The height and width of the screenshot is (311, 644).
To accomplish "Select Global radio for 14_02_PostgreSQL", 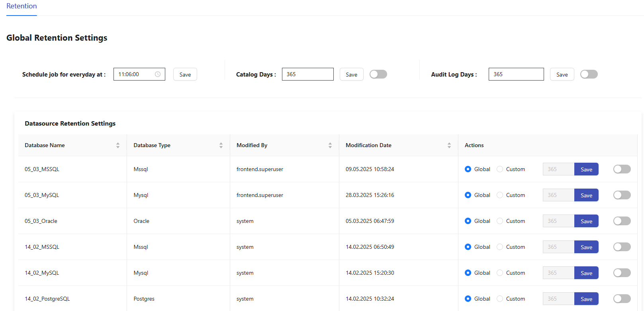I will coord(468,299).
